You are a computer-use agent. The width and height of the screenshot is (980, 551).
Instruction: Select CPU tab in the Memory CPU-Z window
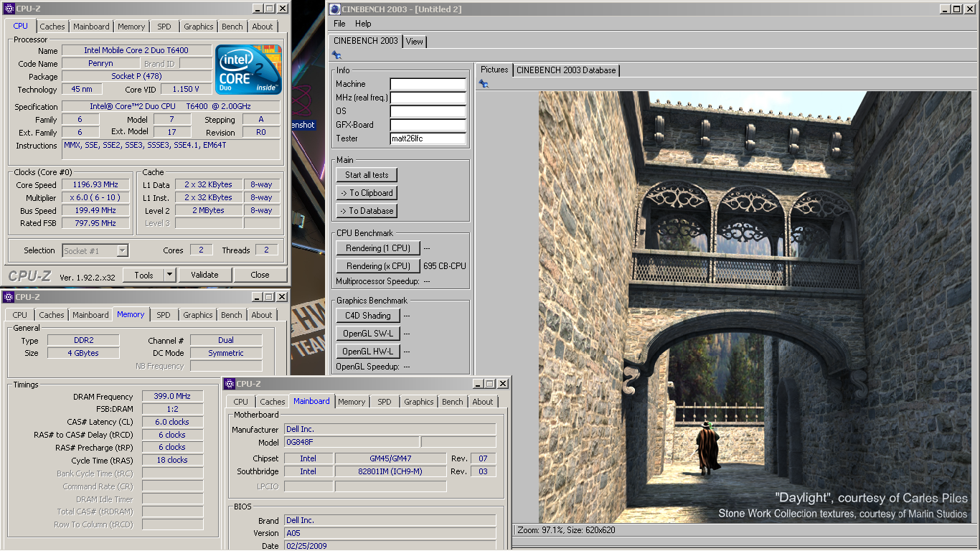tap(20, 315)
